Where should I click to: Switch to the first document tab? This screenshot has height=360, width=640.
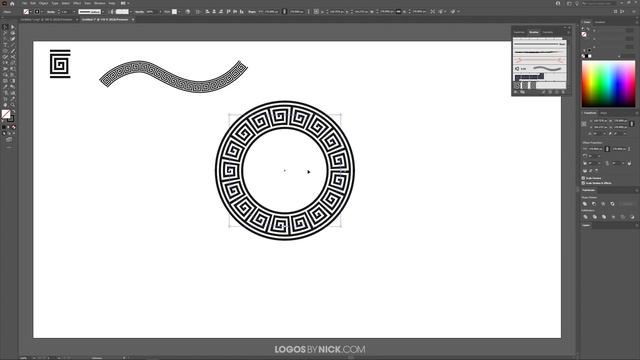click(x=47, y=20)
